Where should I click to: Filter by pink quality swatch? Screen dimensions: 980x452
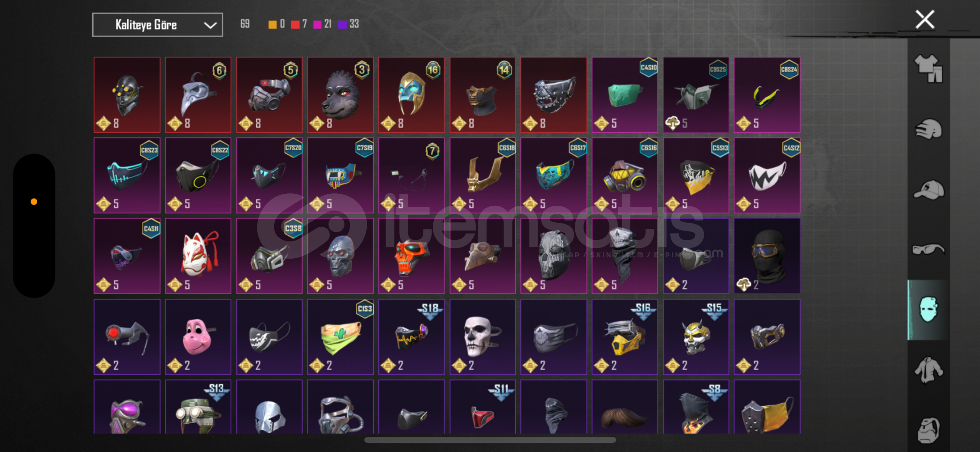pyautogui.click(x=317, y=24)
